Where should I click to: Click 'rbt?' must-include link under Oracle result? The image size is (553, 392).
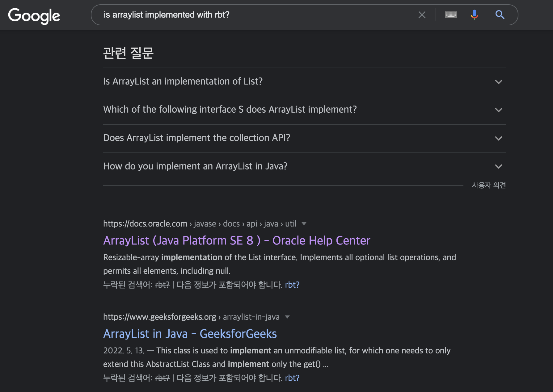[292, 285]
